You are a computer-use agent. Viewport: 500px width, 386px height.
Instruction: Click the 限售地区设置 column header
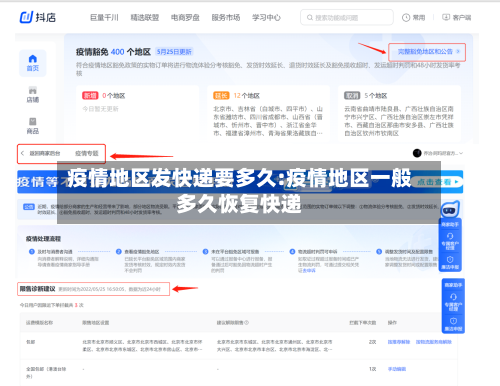[96, 322]
